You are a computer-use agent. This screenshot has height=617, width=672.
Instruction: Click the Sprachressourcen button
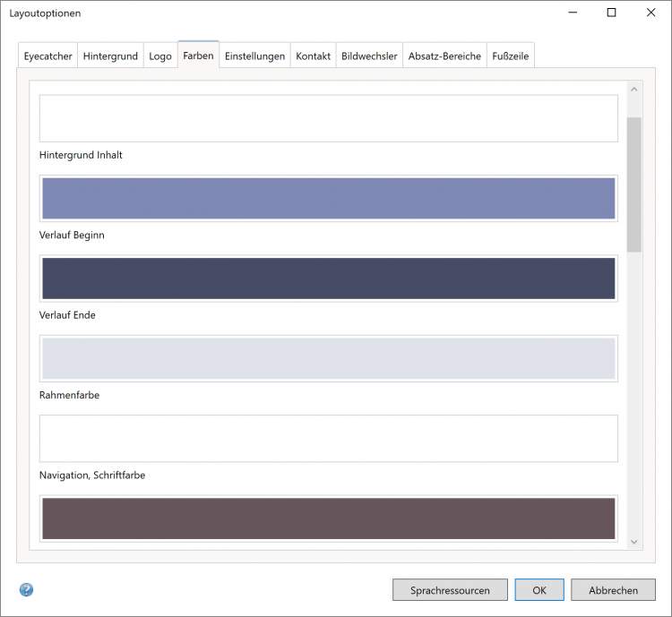point(450,590)
